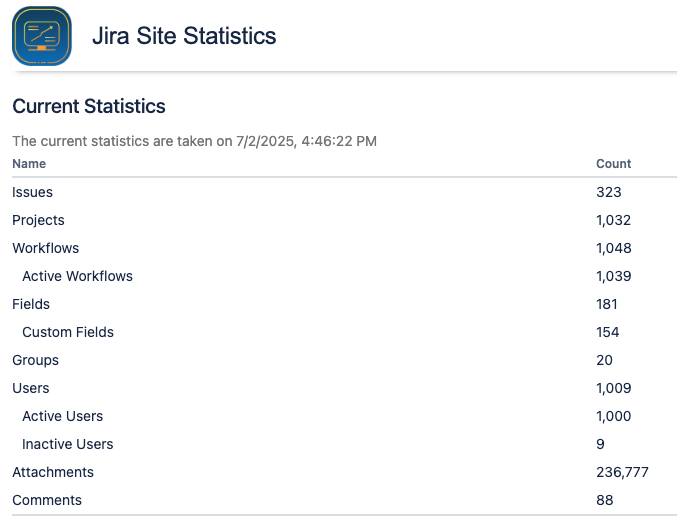Select the Attachments row label

point(53,472)
